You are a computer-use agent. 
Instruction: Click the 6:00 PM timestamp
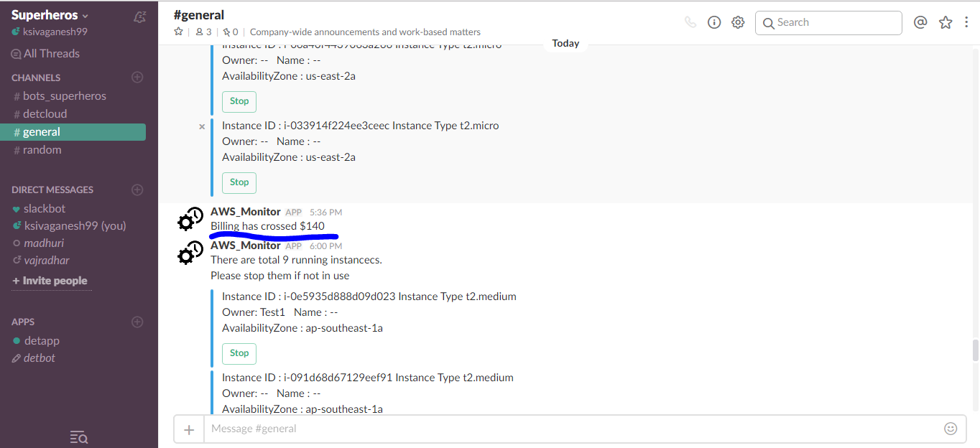coord(325,246)
